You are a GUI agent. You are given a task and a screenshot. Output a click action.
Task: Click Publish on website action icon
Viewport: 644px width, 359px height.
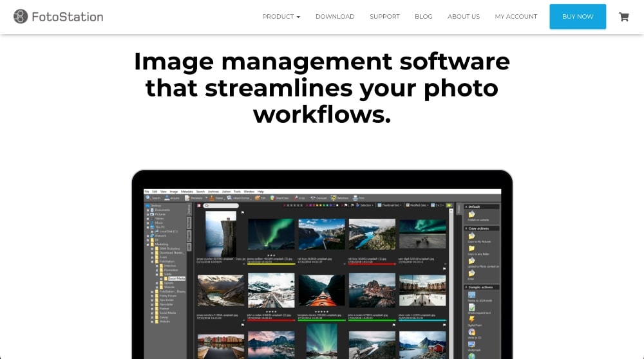(x=471, y=214)
